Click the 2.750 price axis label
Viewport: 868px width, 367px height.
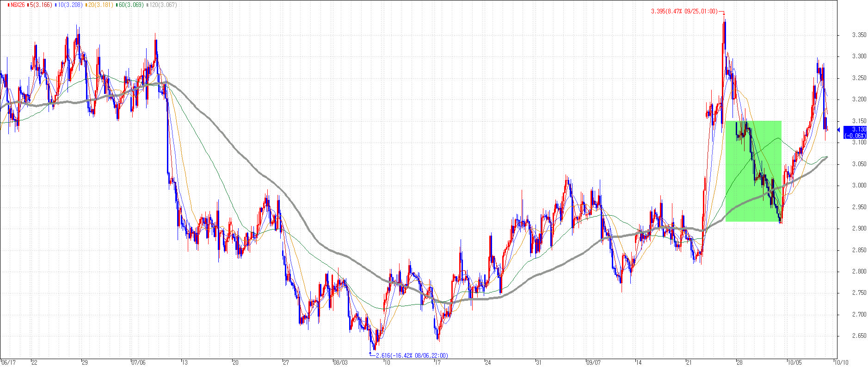click(859, 293)
